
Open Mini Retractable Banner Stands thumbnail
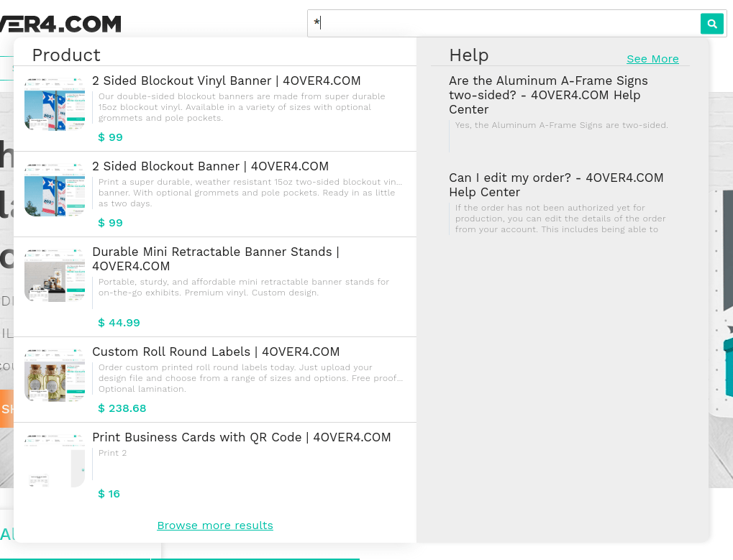(x=55, y=275)
